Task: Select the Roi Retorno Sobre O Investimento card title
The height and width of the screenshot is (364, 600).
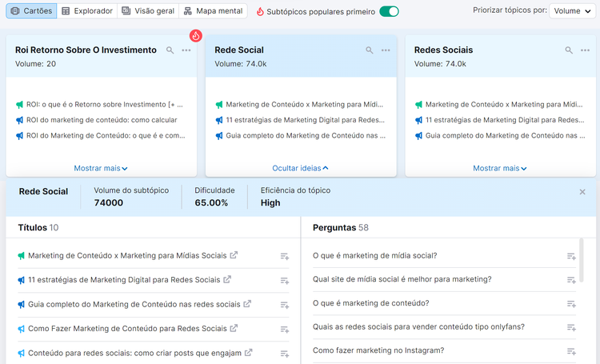Action: tap(86, 50)
